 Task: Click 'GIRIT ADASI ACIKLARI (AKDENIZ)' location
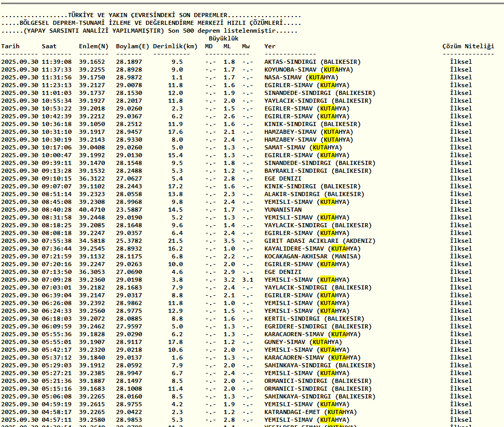(x=320, y=241)
